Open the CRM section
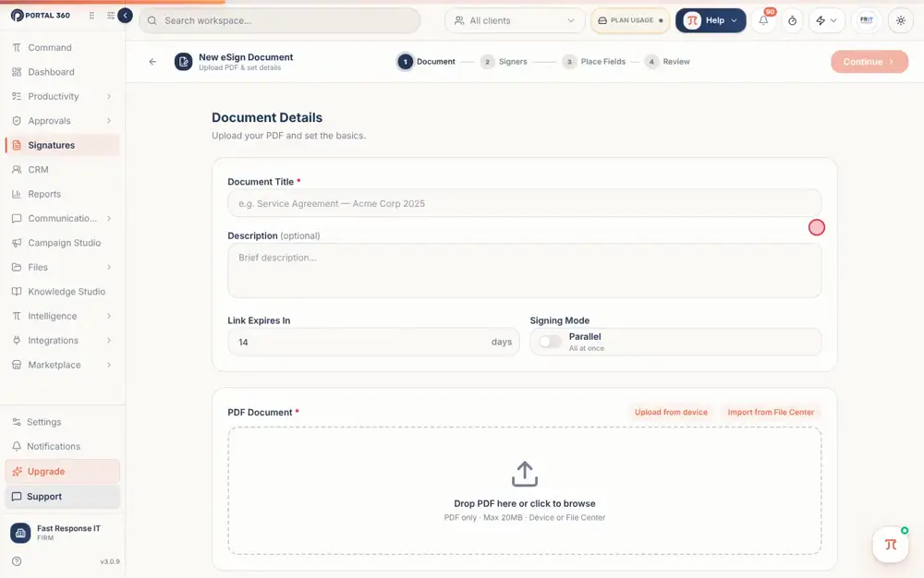This screenshot has width=924, height=578. pyautogui.click(x=63, y=170)
